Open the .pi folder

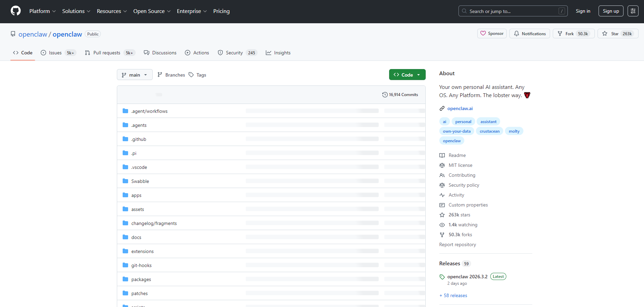[x=134, y=153]
